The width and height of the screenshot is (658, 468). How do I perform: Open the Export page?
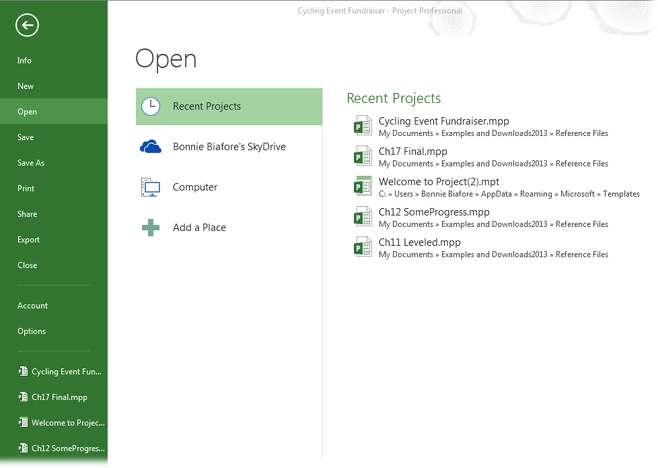tap(28, 240)
